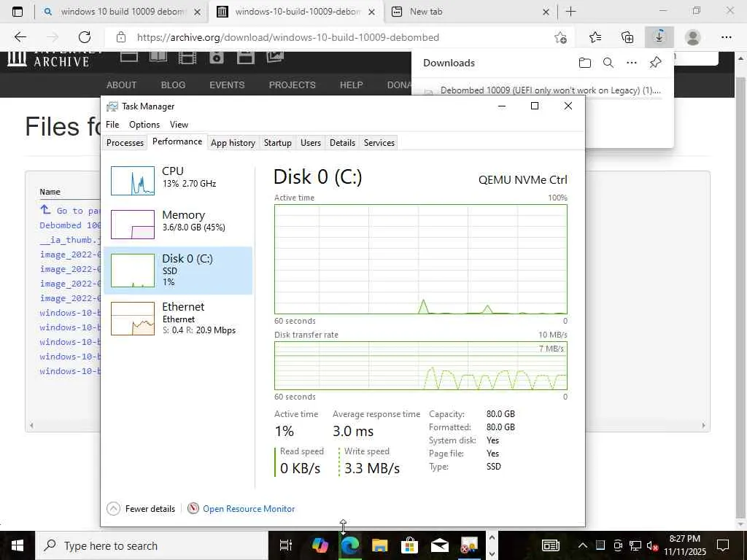This screenshot has width=747, height=560.
Task: Open Internet Archive texts book icon
Action: [x=158, y=57]
